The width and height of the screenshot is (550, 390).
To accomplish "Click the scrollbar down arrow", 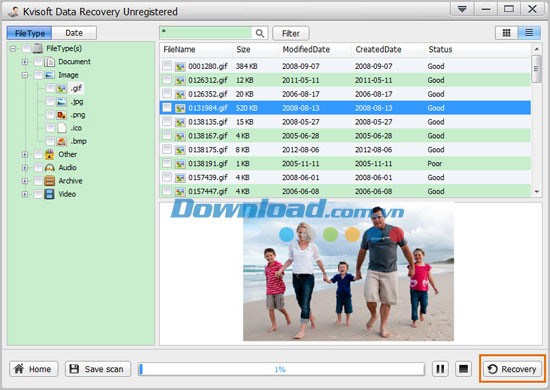I will 536,191.
